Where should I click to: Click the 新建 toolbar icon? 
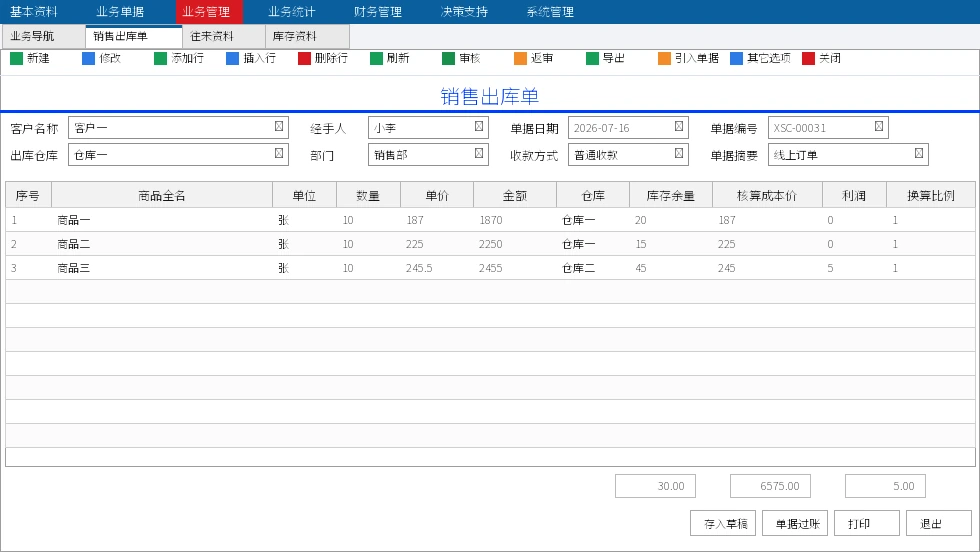point(16,58)
